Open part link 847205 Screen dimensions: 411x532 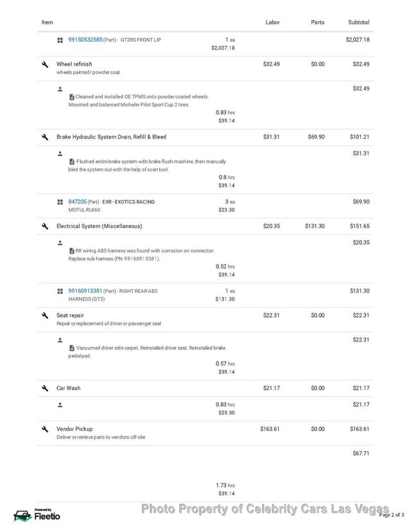(77, 202)
